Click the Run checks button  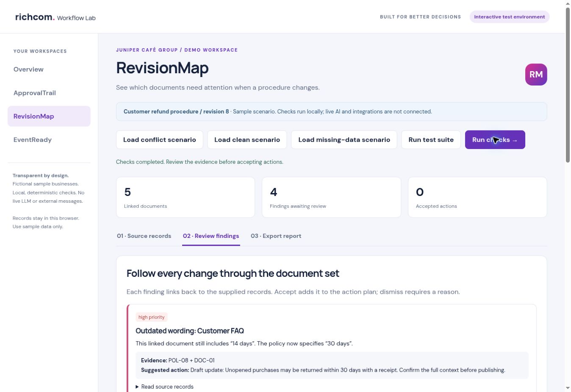pyautogui.click(x=495, y=140)
